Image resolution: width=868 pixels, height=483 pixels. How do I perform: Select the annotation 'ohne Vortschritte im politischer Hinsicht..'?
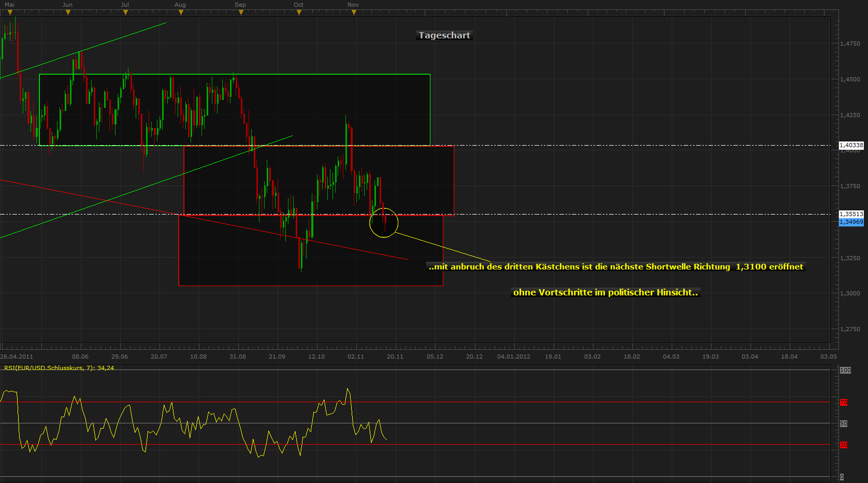pos(605,292)
